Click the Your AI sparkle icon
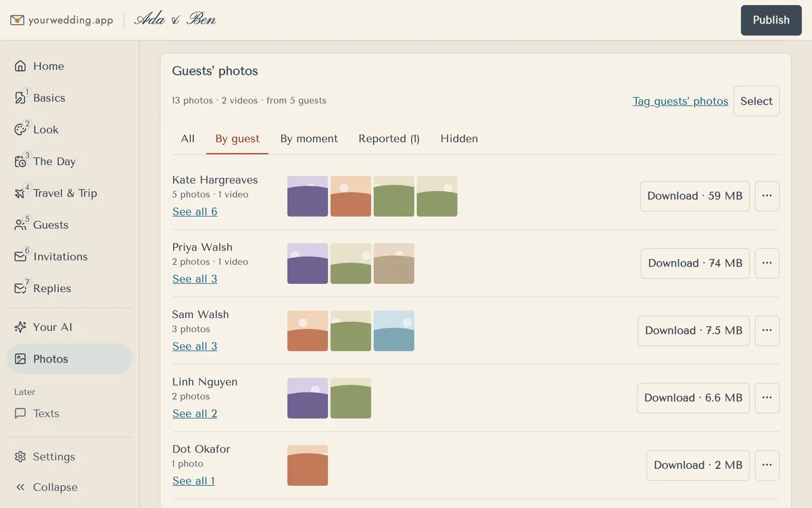The width and height of the screenshot is (812, 508). point(20,327)
